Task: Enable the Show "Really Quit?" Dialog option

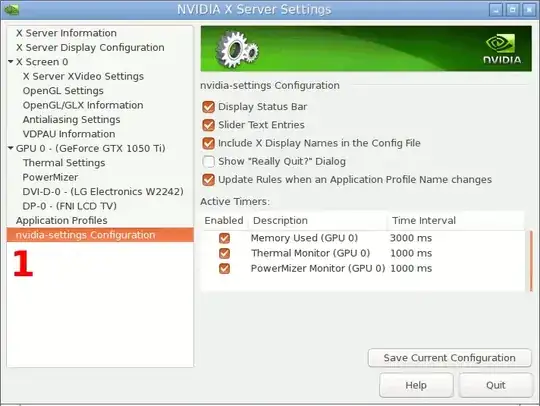Action: point(208,161)
